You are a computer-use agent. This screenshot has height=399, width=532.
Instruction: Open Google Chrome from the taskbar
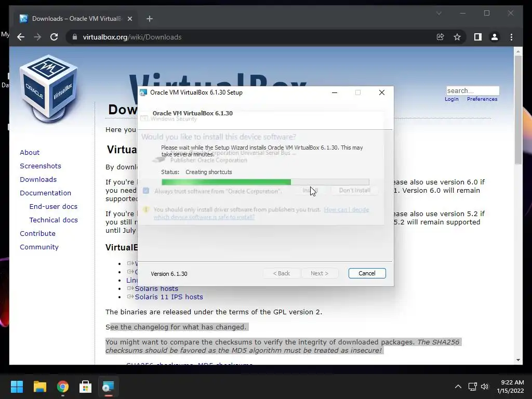[x=63, y=387]
